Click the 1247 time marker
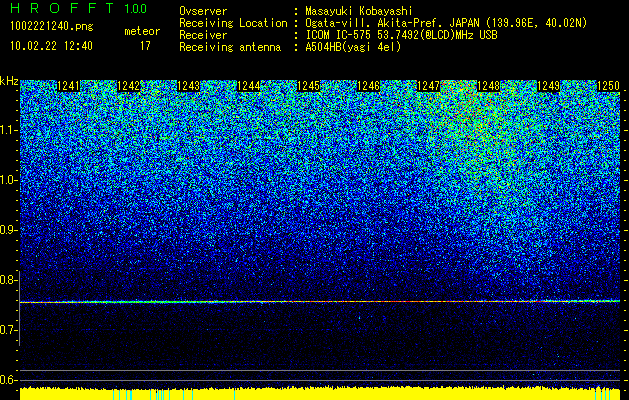This screenshot has width=629, height=400. [x=428, y=86]
